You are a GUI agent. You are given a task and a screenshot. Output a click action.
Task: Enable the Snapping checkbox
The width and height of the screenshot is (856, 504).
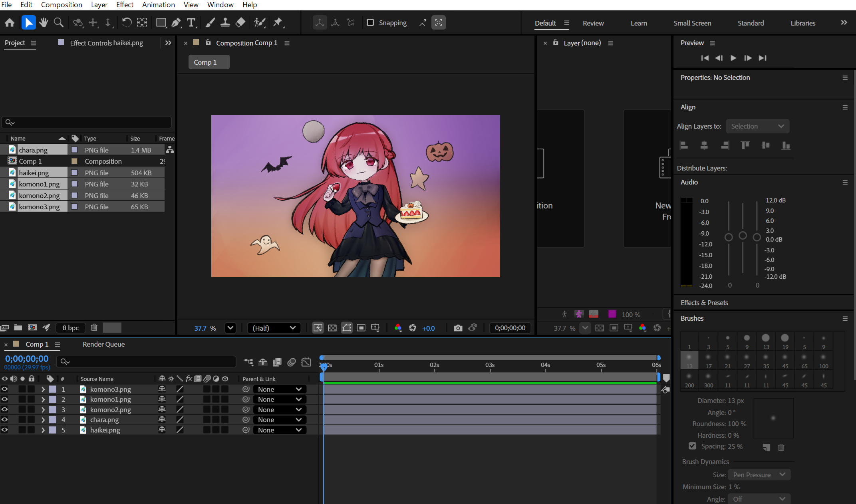tap(370, 23)
